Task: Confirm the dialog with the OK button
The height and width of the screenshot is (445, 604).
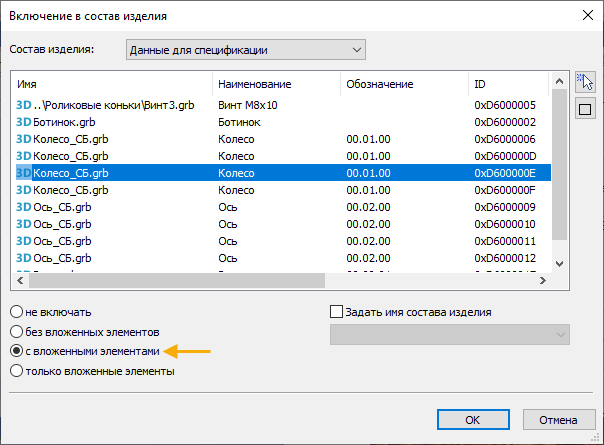Action: (x=473, y=419)
